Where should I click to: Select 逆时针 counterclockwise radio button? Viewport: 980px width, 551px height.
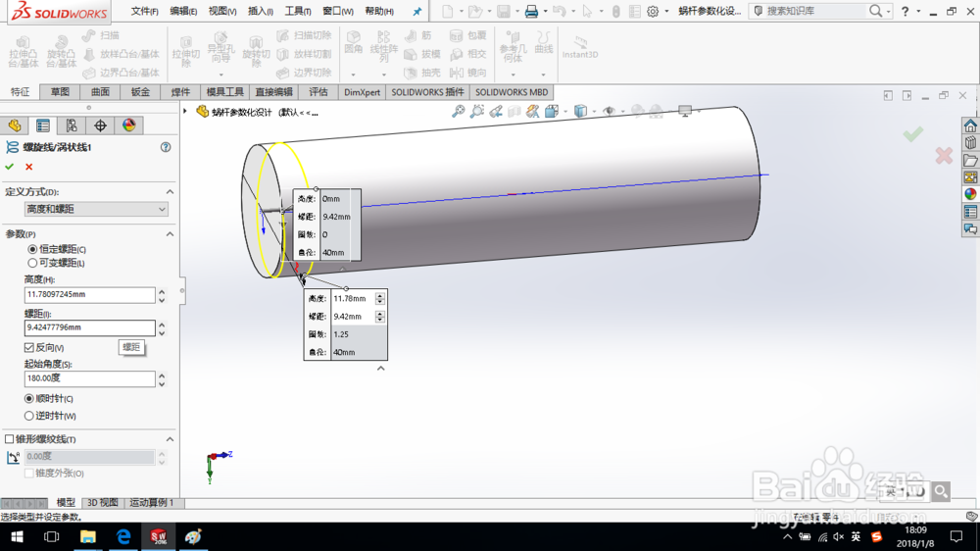click(28, 416)
